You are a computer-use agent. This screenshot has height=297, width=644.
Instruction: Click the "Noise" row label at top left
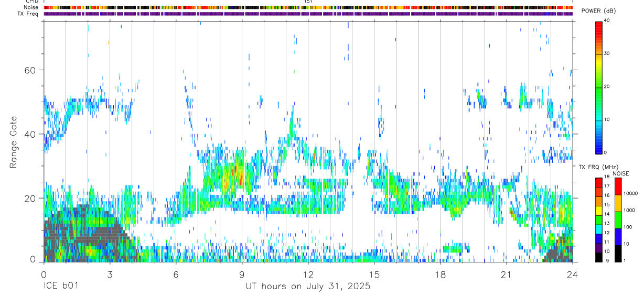pyautogui.click(x=31, y=7)
